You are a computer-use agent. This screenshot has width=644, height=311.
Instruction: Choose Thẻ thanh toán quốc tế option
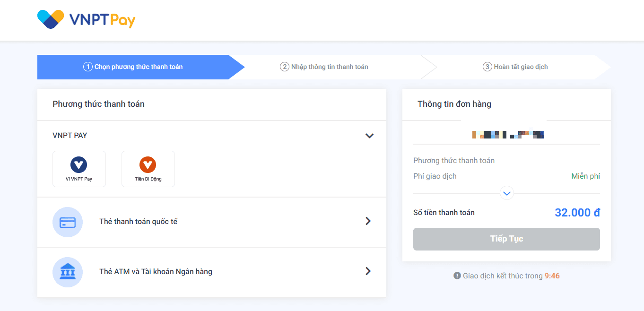click(212, 222)
